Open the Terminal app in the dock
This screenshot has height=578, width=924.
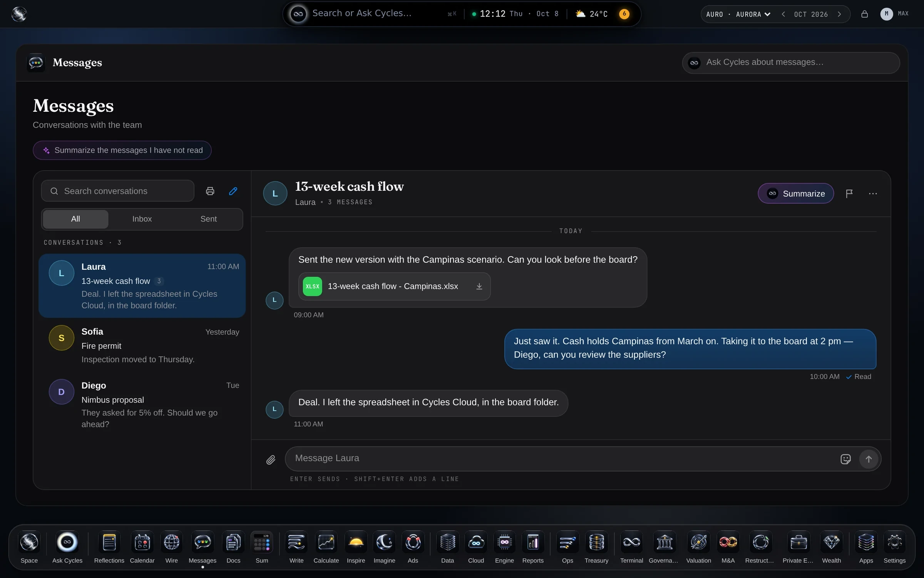point(631,548)
